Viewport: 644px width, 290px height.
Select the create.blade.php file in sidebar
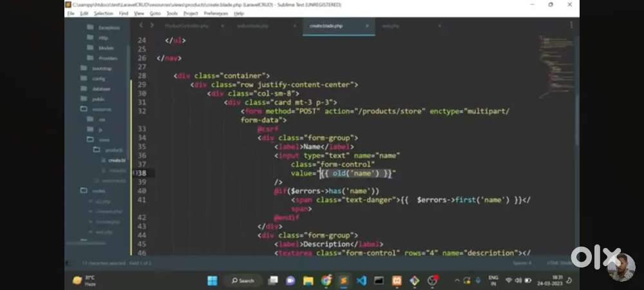coord(117,160)
